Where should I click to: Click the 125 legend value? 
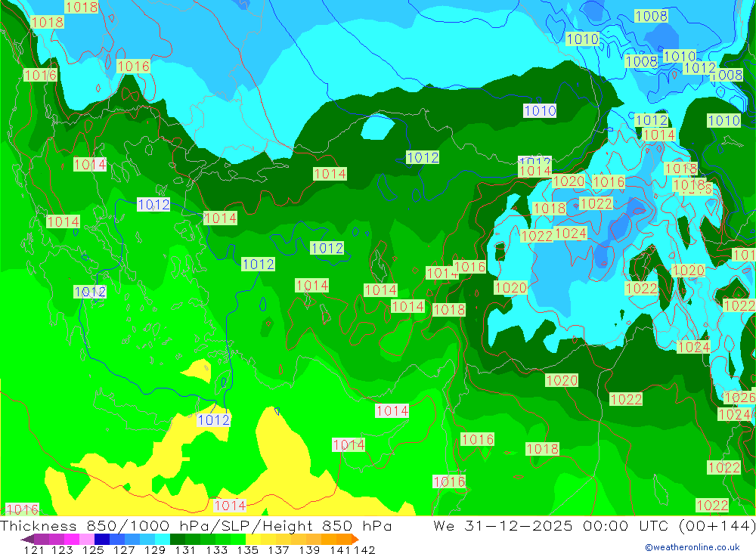tap(93, 550)
